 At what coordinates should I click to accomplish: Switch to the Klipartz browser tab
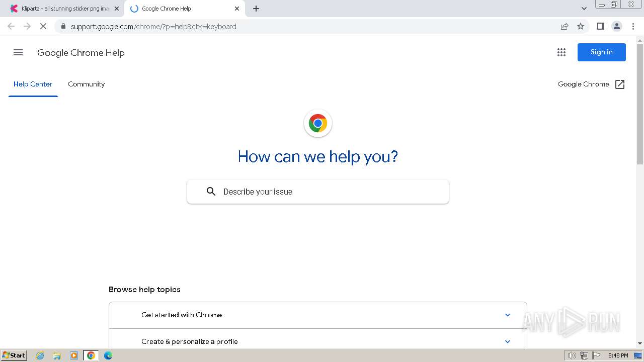[x=64, y=9]
